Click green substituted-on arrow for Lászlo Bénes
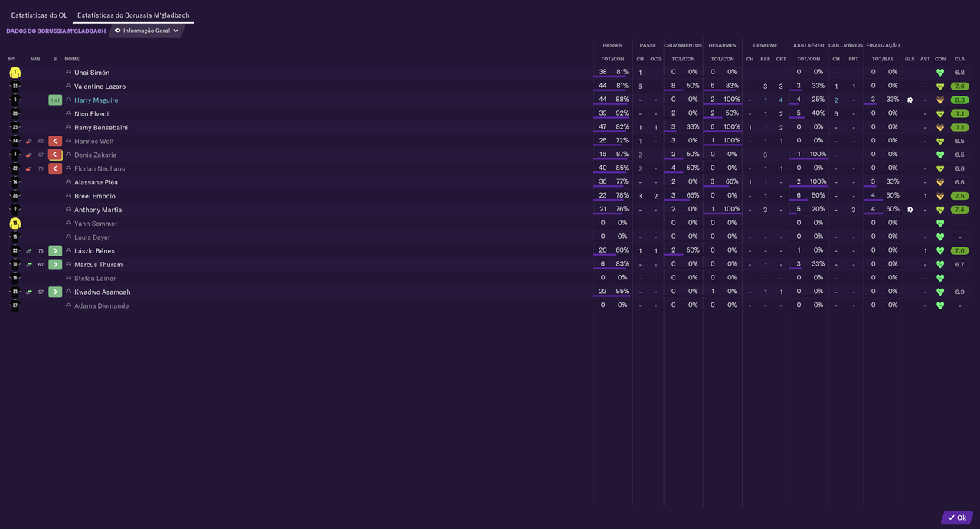980x529 pixels. coord(55,251)
